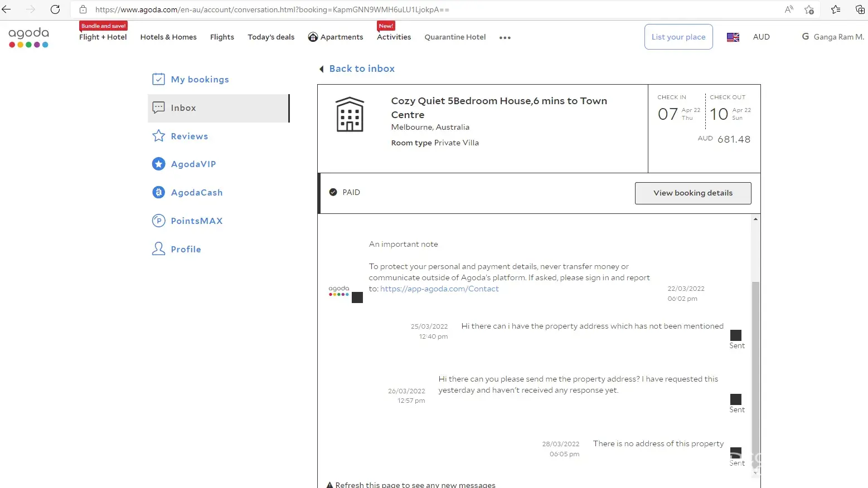Viewport: 868px width, 488px height.
Task: Open language selector flag icon
Action: (733, 37)
